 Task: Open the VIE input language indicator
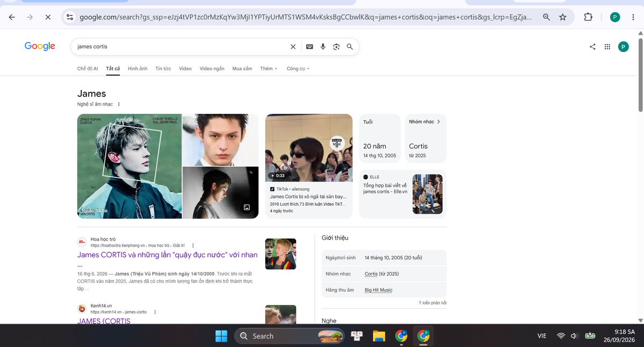click(x=542, y=336)
